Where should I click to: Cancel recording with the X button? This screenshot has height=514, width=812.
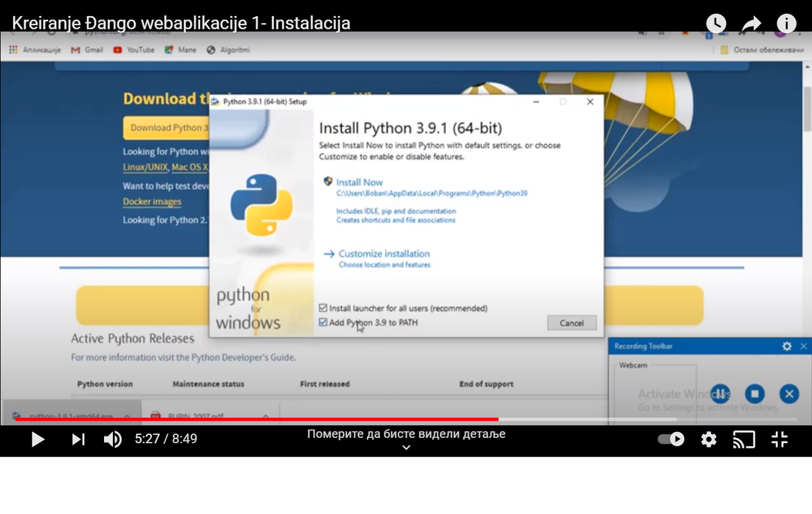click(x=789, y=394)
